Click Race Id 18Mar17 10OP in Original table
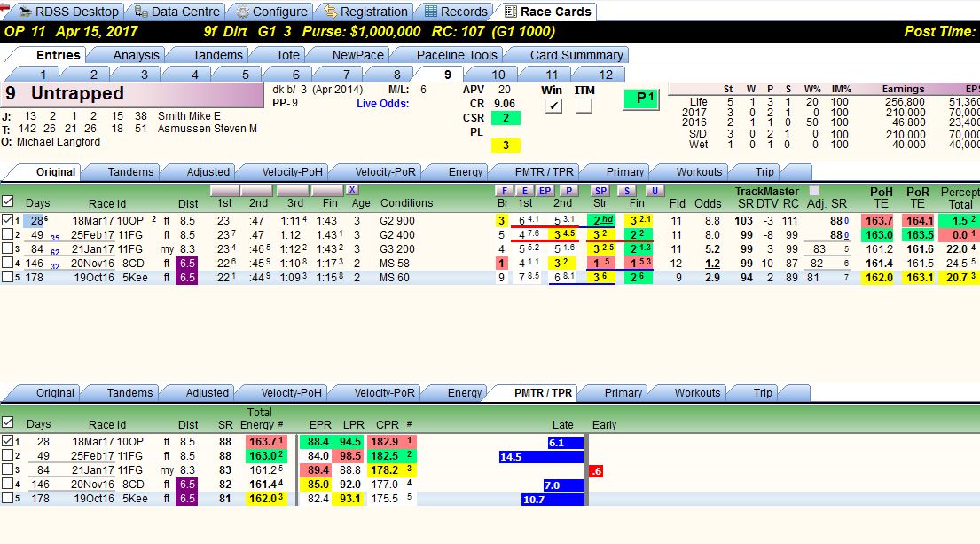Screen dimensions: 980x544 coord(107,221)
